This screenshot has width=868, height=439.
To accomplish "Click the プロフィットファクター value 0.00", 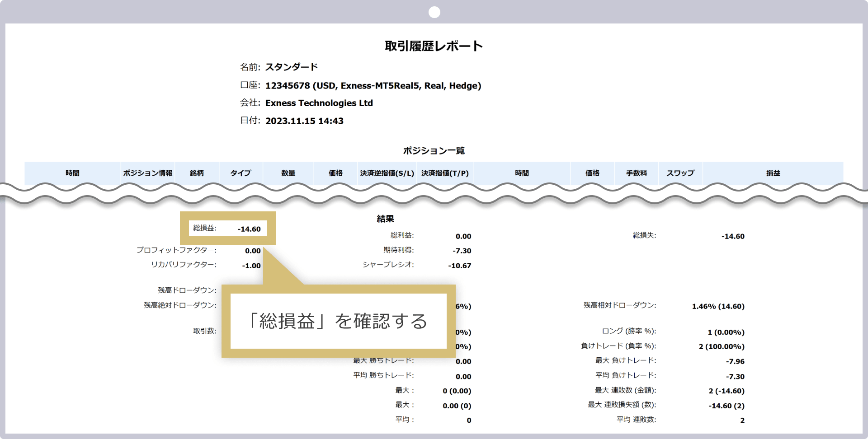I will pyautogui.click(x=253, y=251).
